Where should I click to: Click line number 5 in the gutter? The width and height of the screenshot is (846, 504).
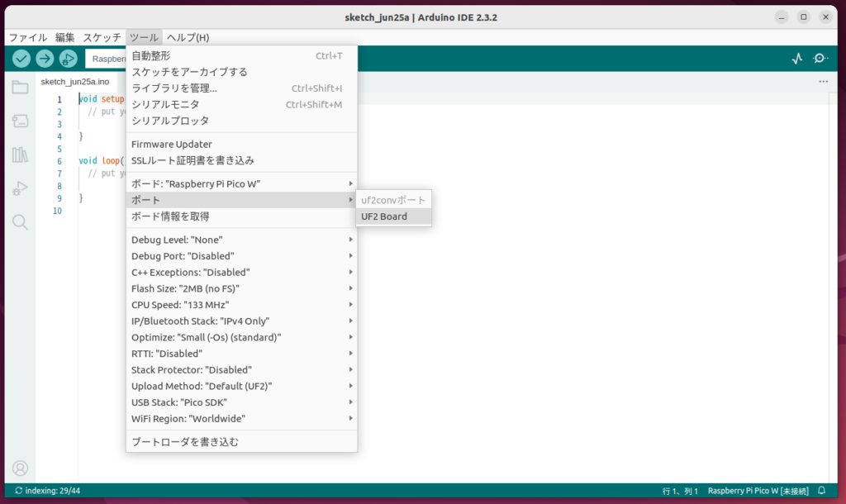tap(59, 149)
